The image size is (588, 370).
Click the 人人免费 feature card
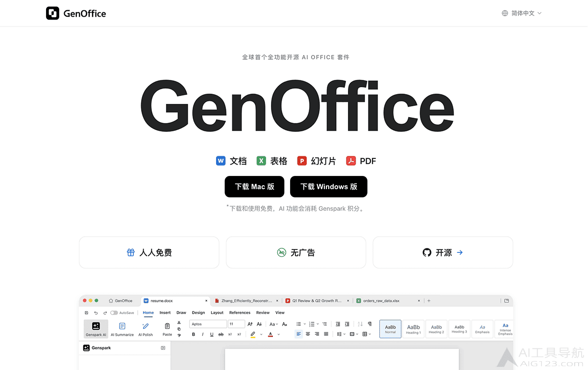(x=149, y=252)
